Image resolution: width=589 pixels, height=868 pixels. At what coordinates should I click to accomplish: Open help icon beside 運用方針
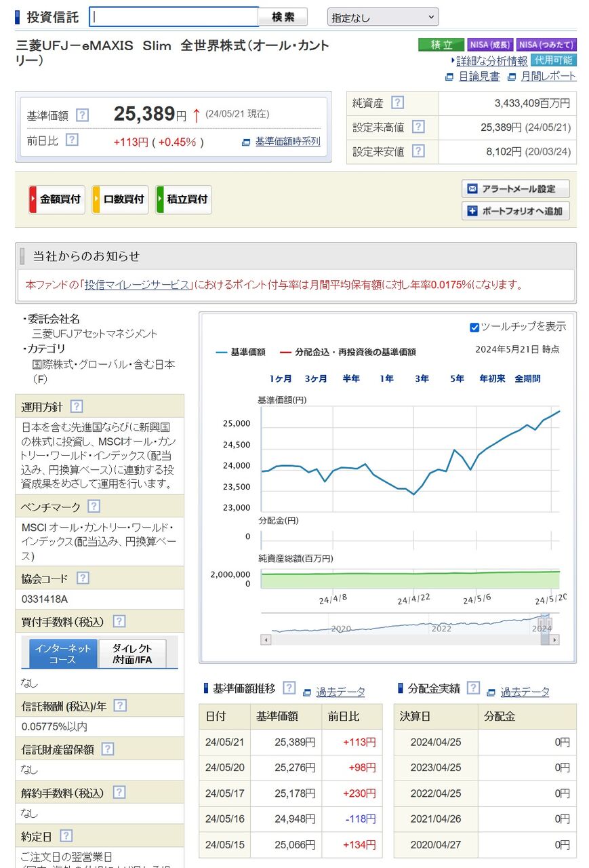point(77,406)
